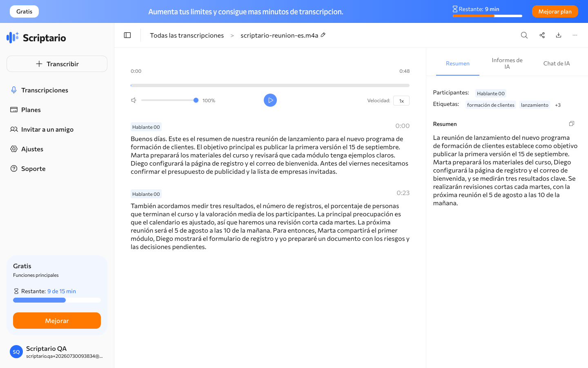The width and height of the screenshot is (588, 368).
Task: Click the Transcribir button
Action: click(57, 64)
